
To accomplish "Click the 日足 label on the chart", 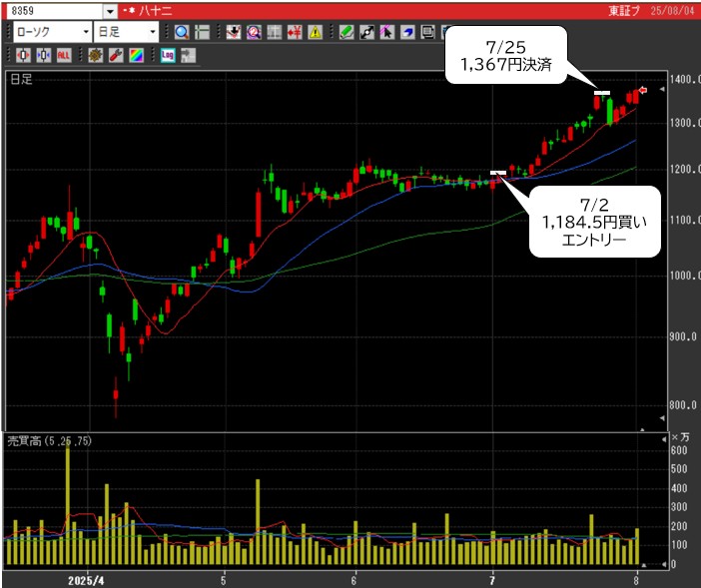I will [x=20, y=78].
